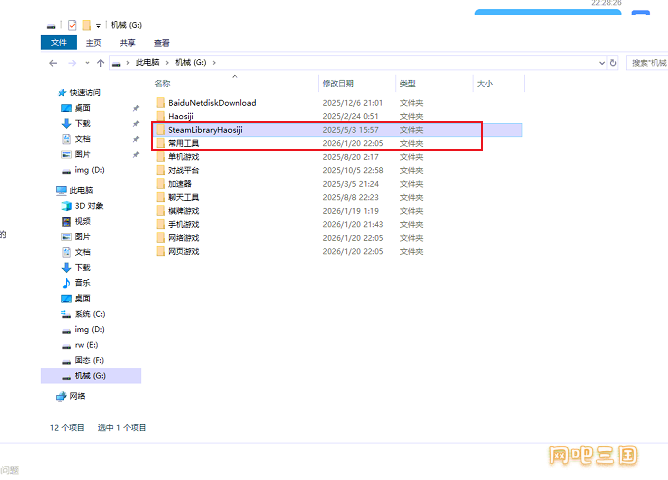Open drive 机械 (G:) in sidebar
This screenshot has height=480, width=668.
(90, 376)
